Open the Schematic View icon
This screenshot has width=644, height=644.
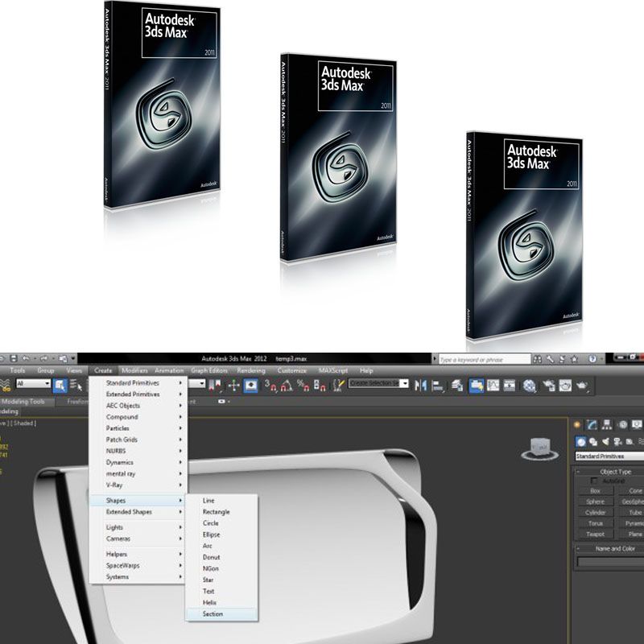tap(510, 386)
